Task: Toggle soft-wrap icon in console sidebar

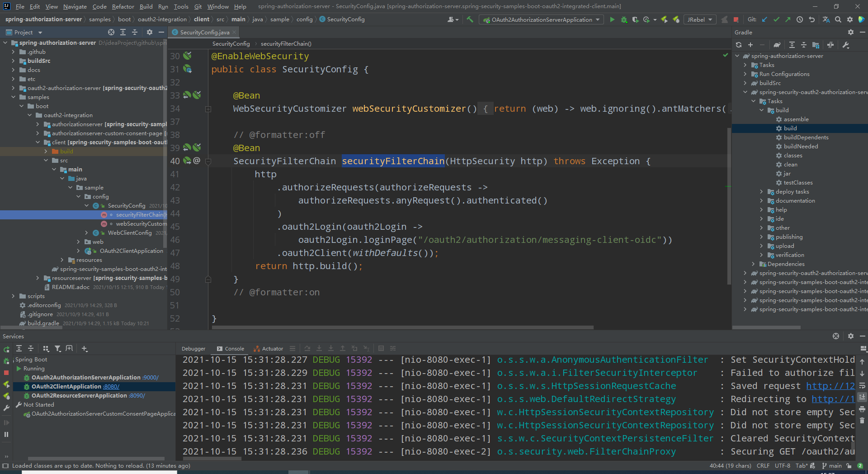Action: (863, 385)
